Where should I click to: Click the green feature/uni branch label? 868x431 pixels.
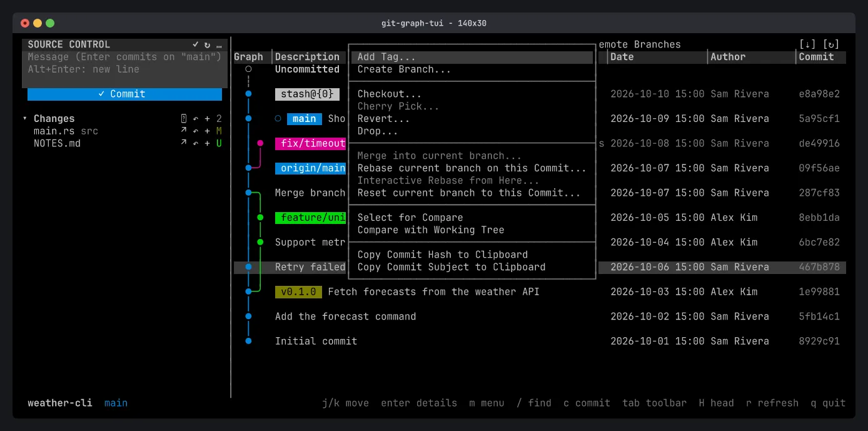tap(310, 218)
